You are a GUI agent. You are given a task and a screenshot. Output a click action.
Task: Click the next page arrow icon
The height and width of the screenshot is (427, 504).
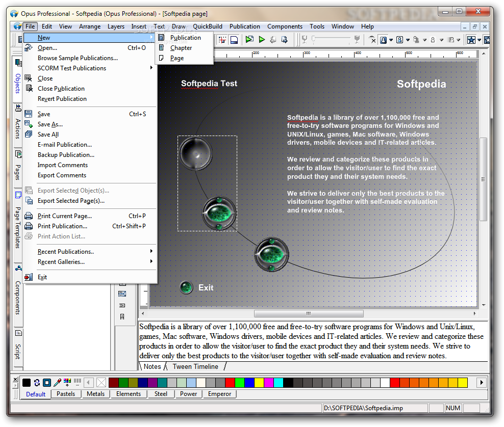(285, 39)
